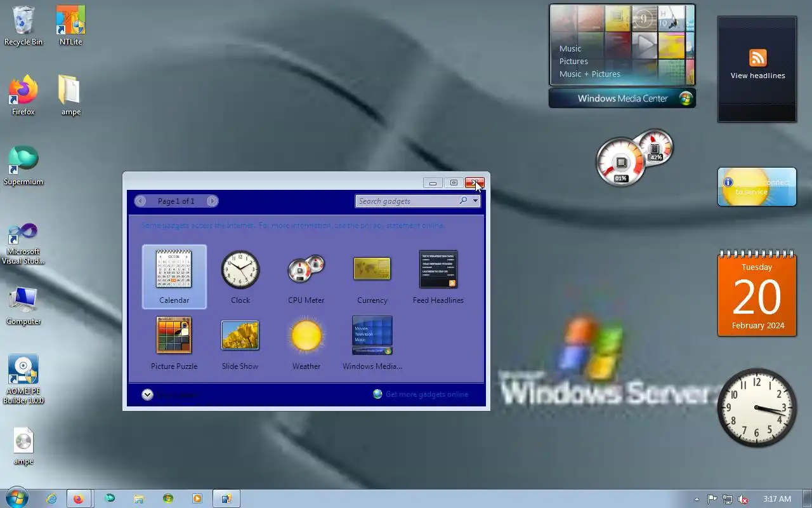The height and width of the screenshot is (508, 812).
Task: Select the CPU Meter gadget in the gallery
Action: click(x=306, y=276)
